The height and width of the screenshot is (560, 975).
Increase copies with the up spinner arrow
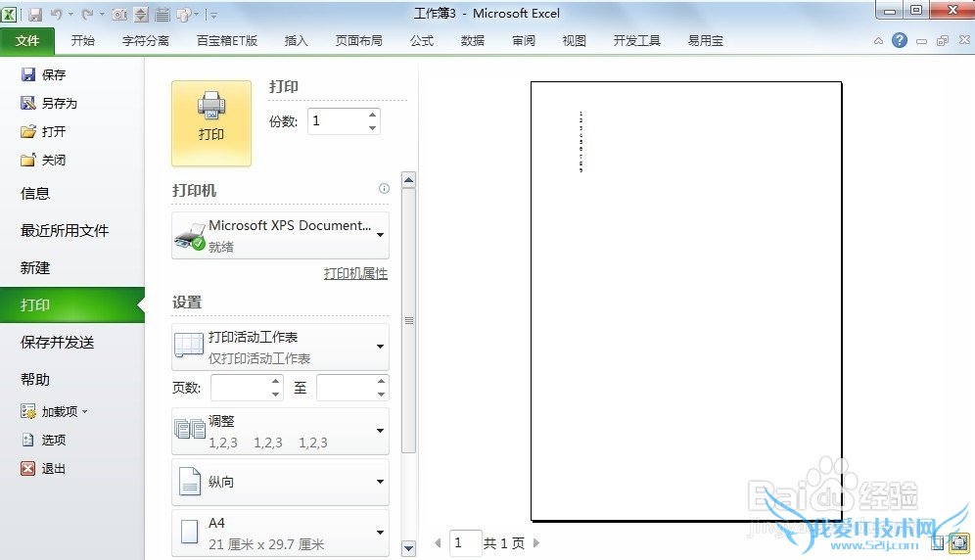[x=372, y=115]
